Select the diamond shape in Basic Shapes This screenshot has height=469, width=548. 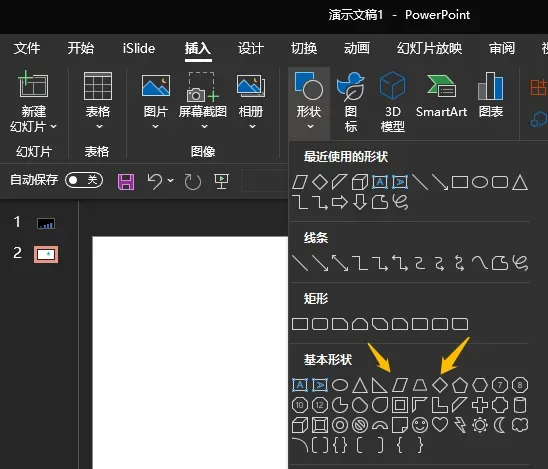[x=440, y=385]
